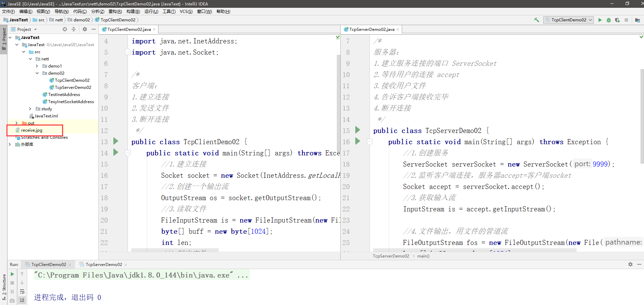Open the 重构(R) menu

tap(115, 12)
